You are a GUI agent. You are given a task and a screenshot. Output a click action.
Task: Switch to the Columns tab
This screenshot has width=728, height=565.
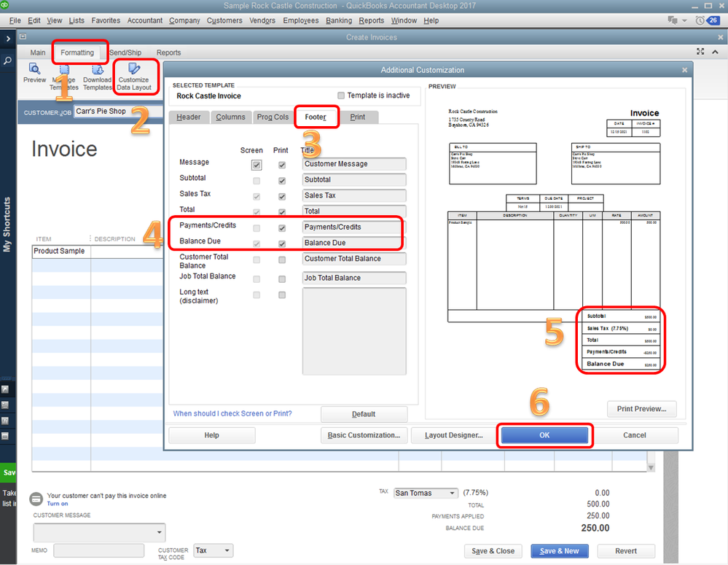[x=231, y=117]
